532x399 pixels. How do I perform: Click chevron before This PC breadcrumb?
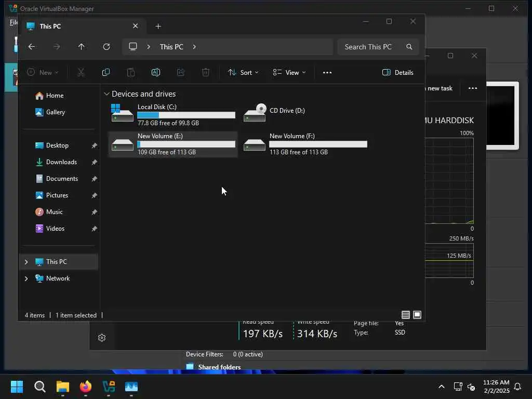149,47
